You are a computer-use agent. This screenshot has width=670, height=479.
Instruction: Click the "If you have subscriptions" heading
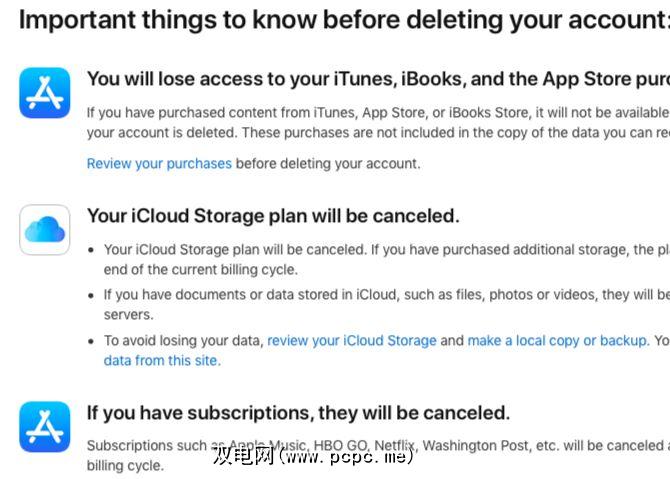point(298,413)
